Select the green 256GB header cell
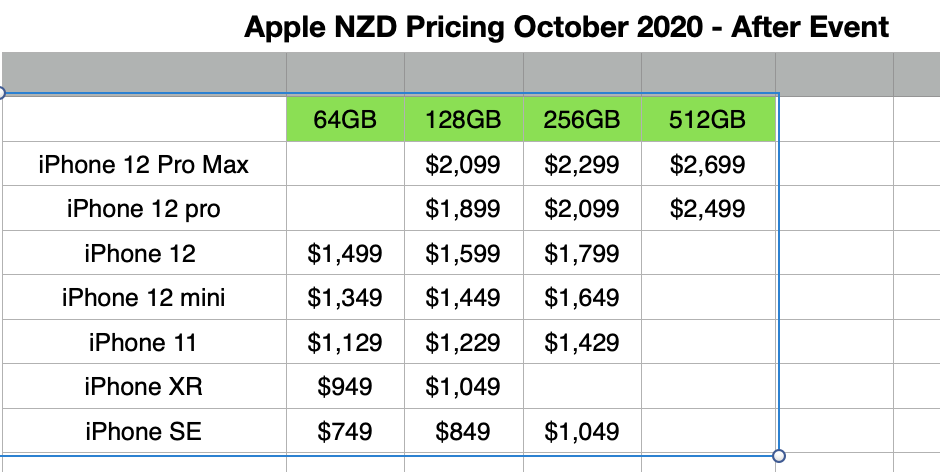 pyautogui.click(x=582, y=120)
